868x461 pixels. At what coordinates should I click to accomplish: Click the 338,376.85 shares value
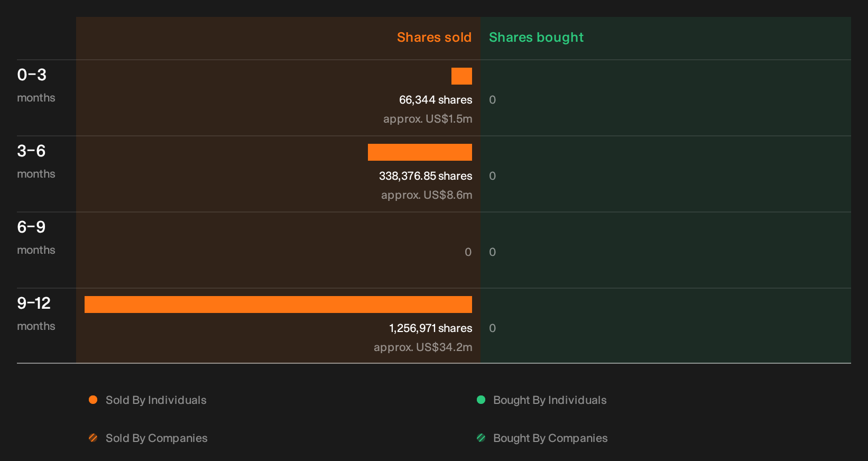[x=426, y=176]
